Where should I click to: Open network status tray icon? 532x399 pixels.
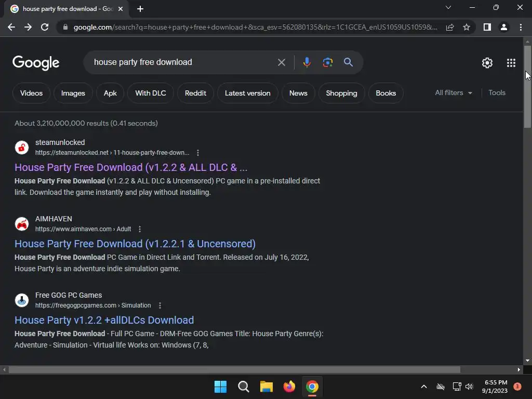point(457,387)
